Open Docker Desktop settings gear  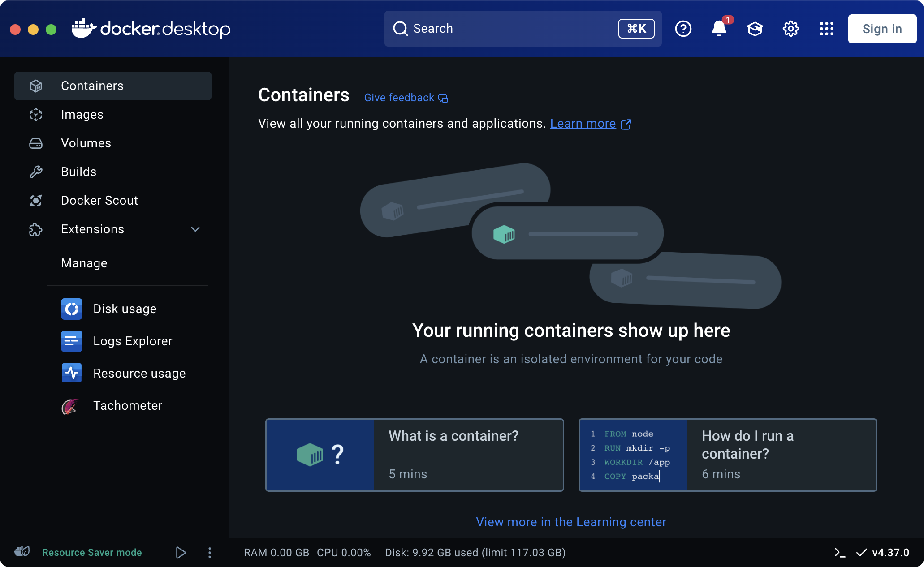pyautogui.click(x=790, y=29)
